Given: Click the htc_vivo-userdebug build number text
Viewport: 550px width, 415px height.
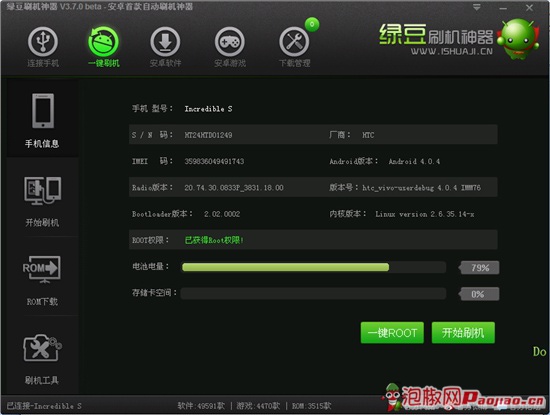Looking at the screenshot, I should tap(422, 188).
